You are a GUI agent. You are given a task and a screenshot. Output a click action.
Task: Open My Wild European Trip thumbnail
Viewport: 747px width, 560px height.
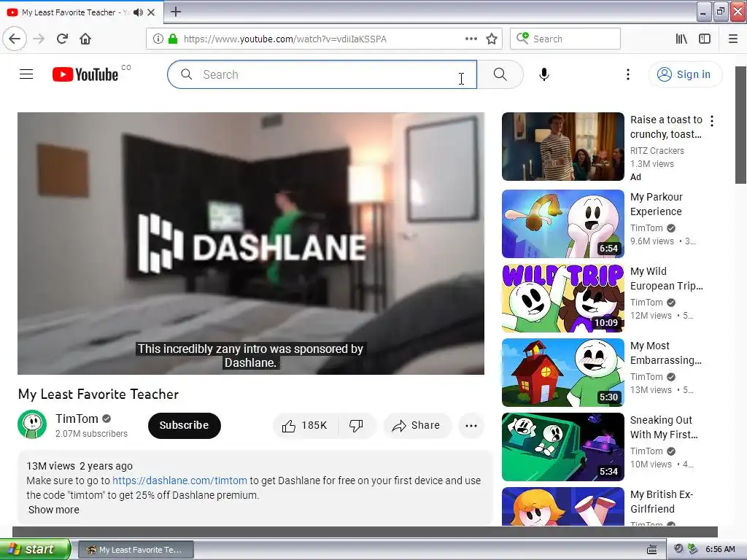click(562, 298)
